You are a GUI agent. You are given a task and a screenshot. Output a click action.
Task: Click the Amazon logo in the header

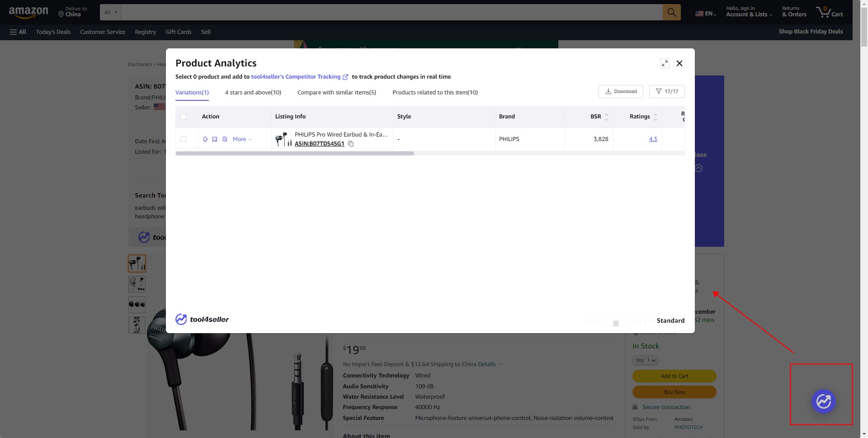coord(28,12)
